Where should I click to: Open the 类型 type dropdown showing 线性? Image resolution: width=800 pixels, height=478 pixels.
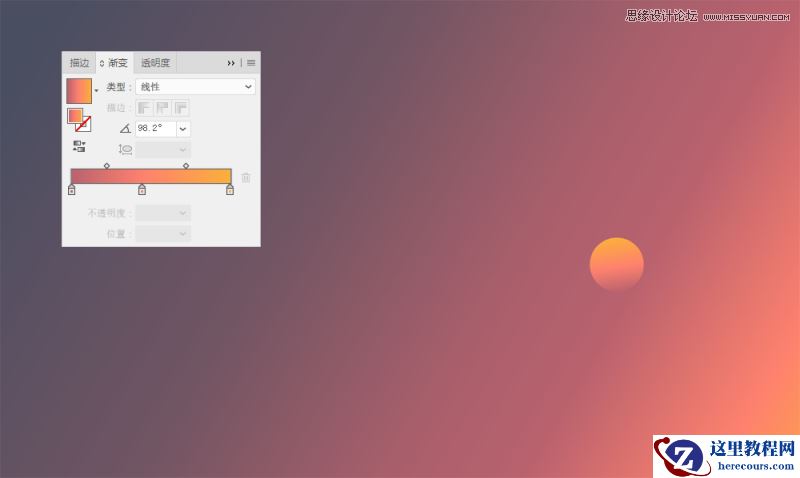(x=195, y=87)
